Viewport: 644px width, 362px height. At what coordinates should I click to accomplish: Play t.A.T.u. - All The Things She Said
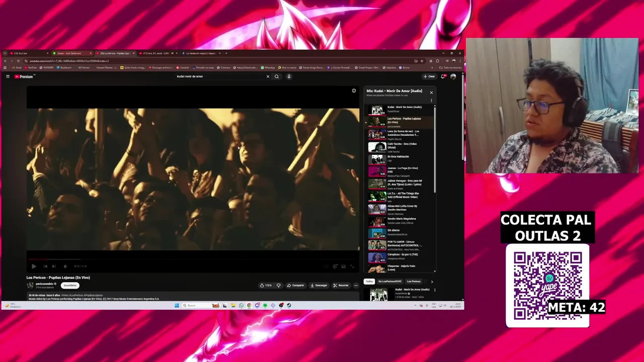(x=400, y=197)
